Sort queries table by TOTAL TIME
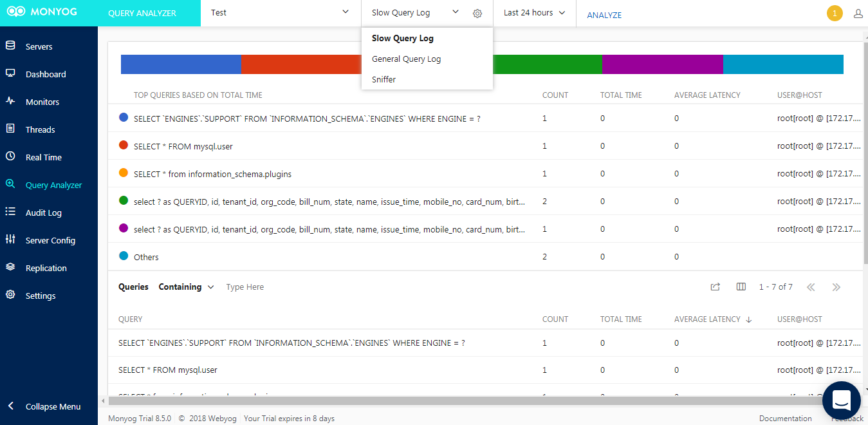The height and width of the screenshot is (425, 868). click(x=621, y=319)
